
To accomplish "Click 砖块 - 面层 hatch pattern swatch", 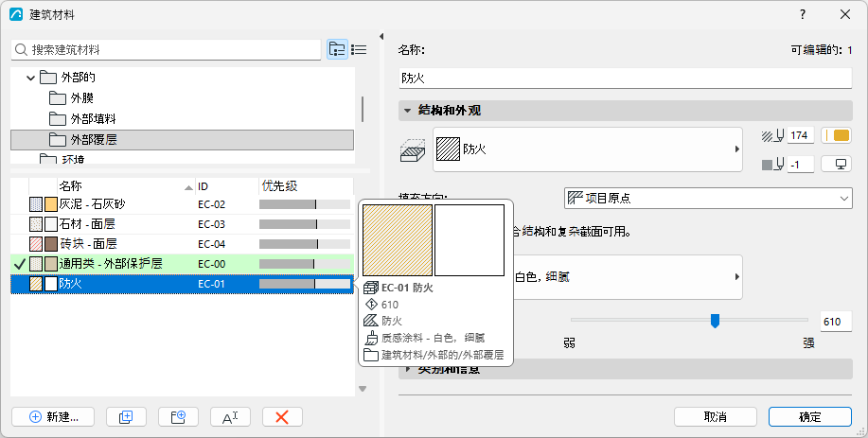I will tap(36, 244).
